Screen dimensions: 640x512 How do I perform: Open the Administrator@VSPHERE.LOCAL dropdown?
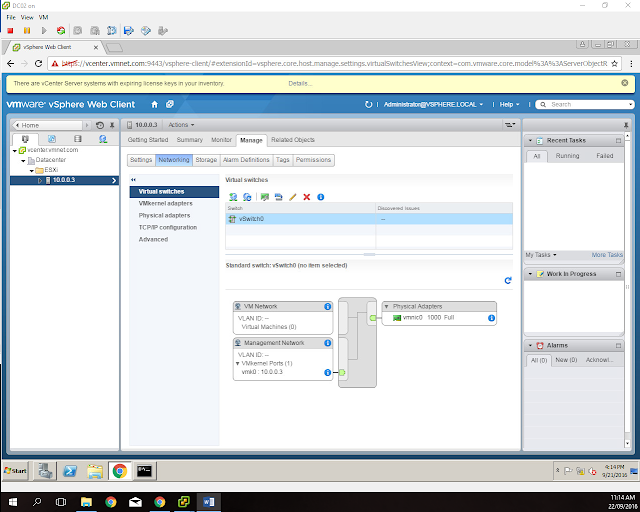[x=433, y=105]
